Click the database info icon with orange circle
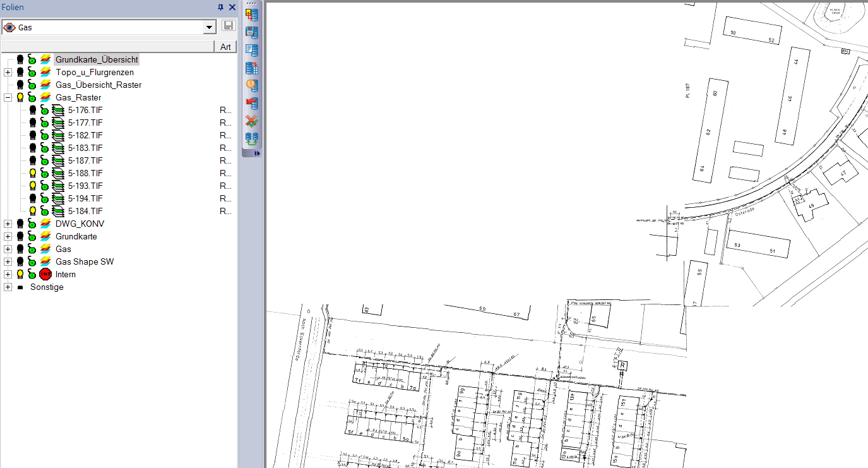Viewport: 868px width, 468px height. tap(252, 86)
